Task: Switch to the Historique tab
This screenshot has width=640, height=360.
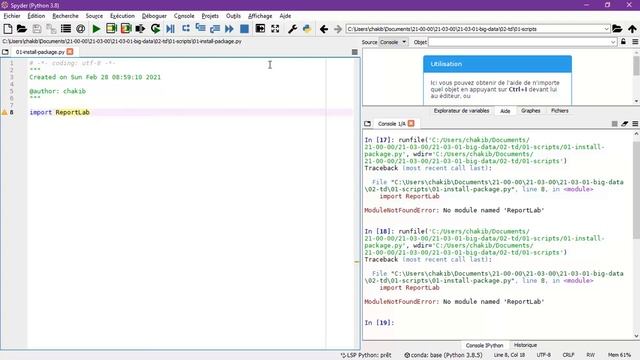Action: (525, 345)
